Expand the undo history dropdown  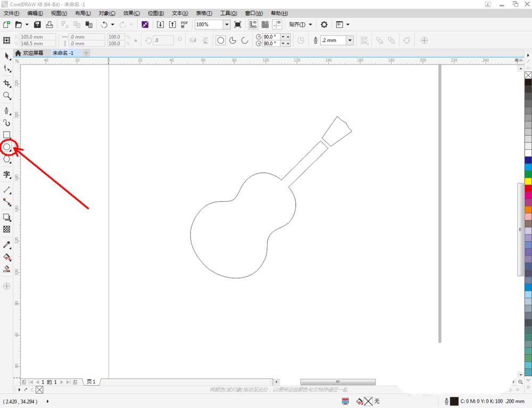pos(113,25)
